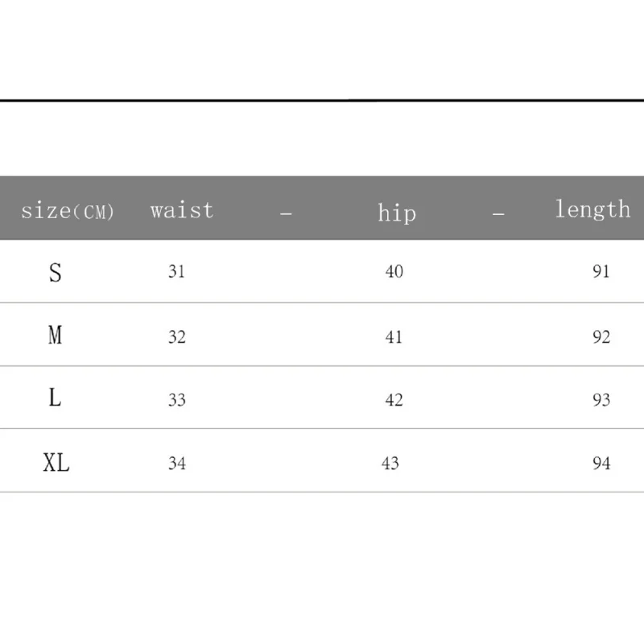This screenshot has width=644, height=644.
Task: Click length value 91 for size S
Action: coord(601,271)
